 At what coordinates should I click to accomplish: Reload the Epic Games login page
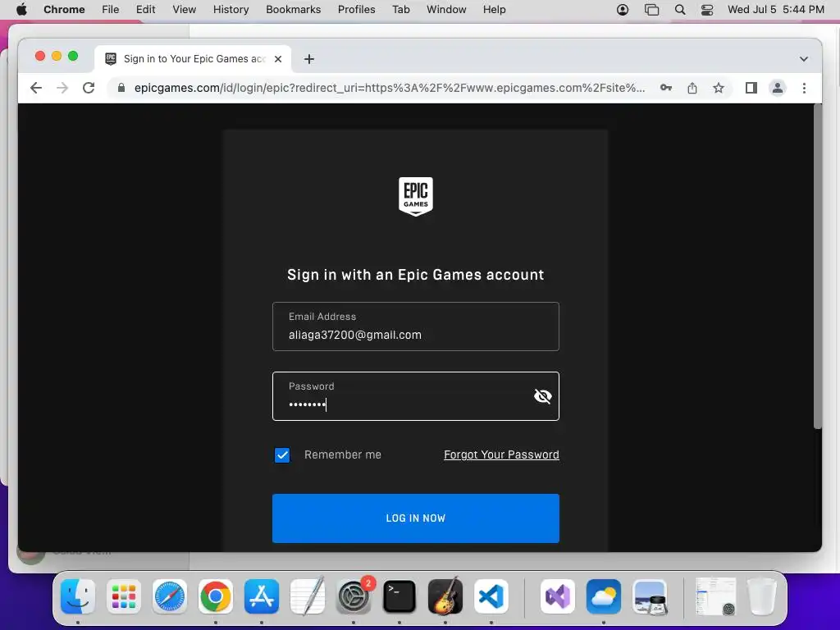[89, 88]
